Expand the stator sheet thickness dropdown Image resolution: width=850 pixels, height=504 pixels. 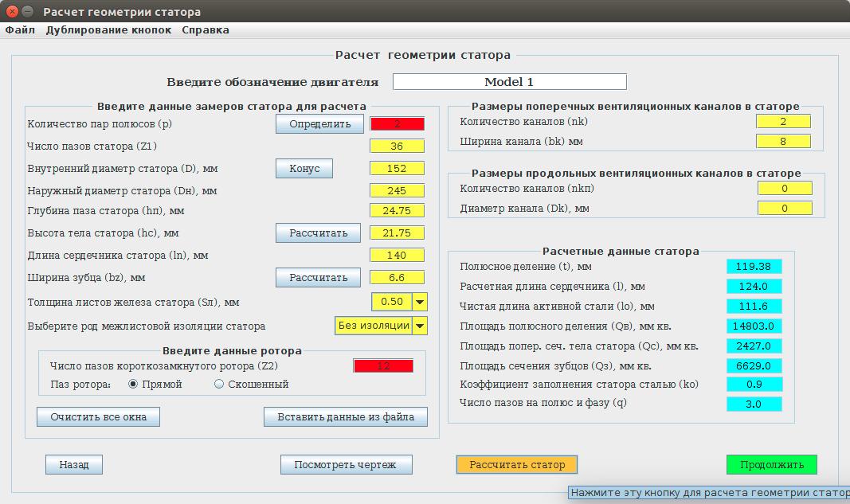pos(420,303)
